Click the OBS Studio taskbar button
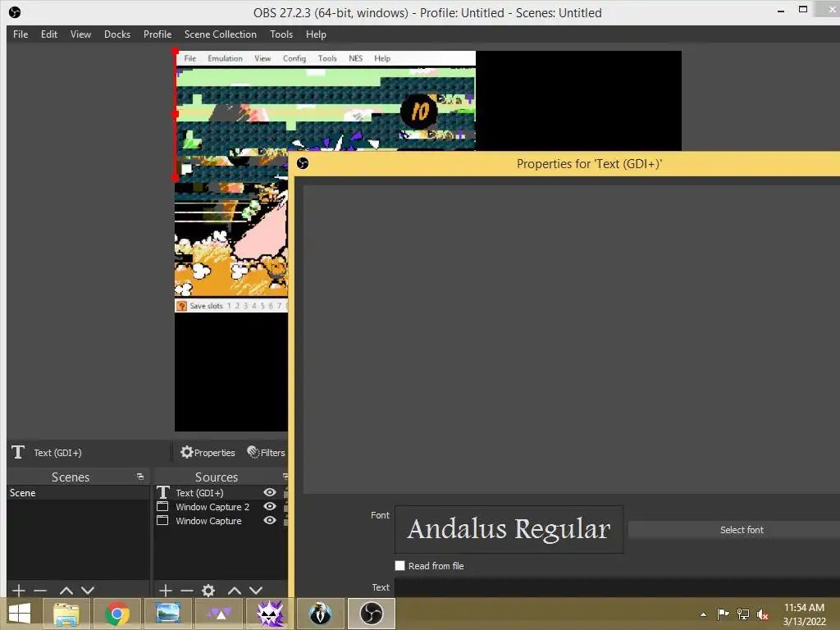This screenshot has height=630, width=840. (x=372, y=614)
